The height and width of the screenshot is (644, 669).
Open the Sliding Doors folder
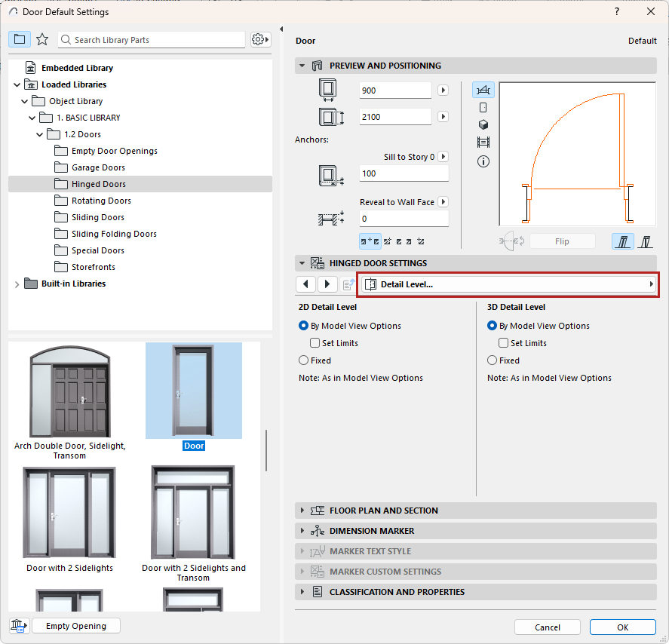[97, 217]
